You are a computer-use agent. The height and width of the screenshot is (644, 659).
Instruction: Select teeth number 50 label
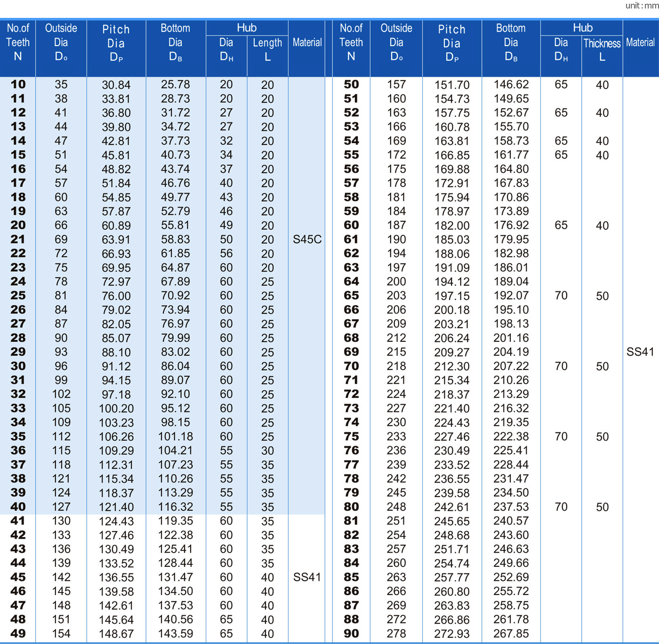pyautogui.click(x=351, y=84)
